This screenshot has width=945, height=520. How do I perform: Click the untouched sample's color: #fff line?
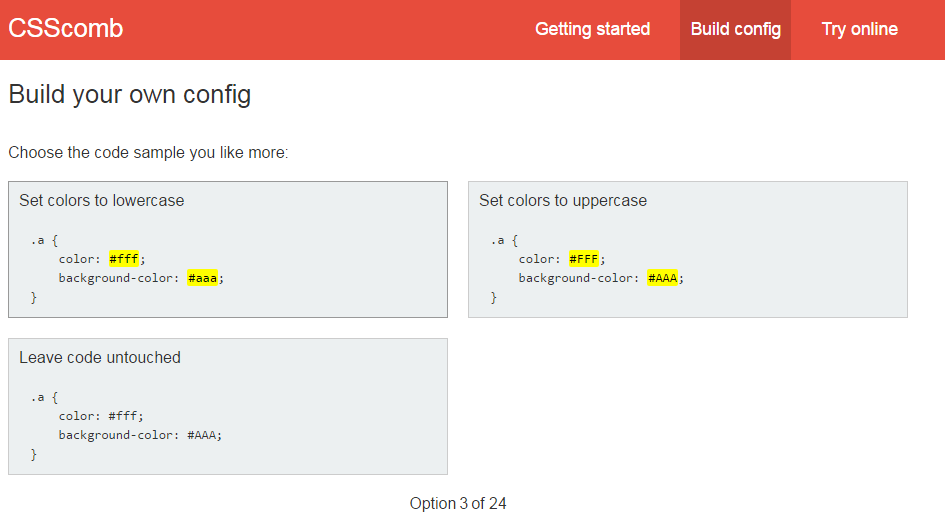click(101, 416)
